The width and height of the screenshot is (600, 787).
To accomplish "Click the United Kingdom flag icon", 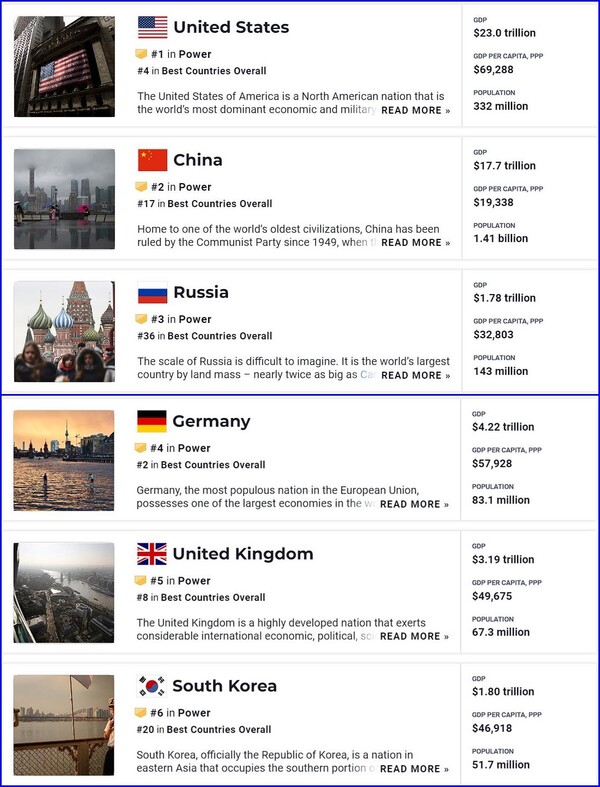I will pyautogui.click(x=151, y=554).
